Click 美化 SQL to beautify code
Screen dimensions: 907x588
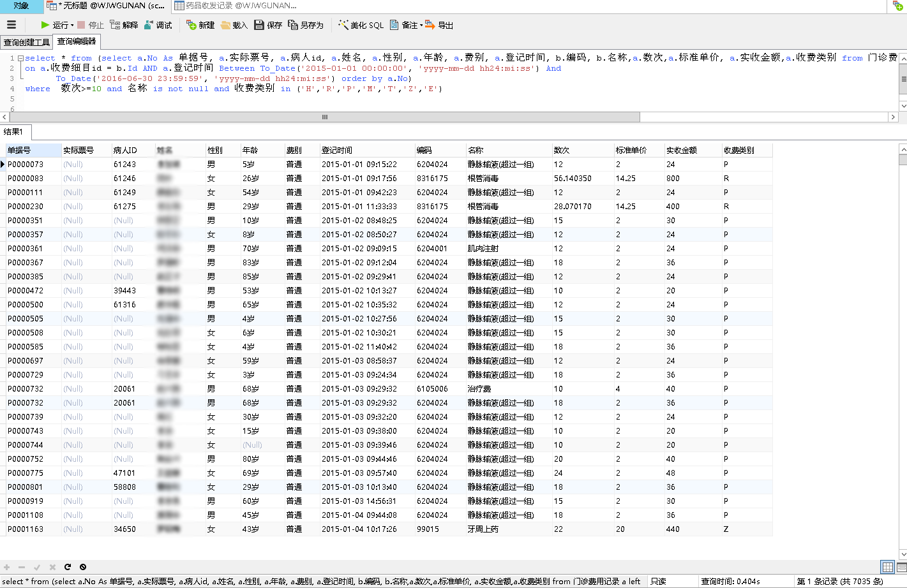(361, 25)
